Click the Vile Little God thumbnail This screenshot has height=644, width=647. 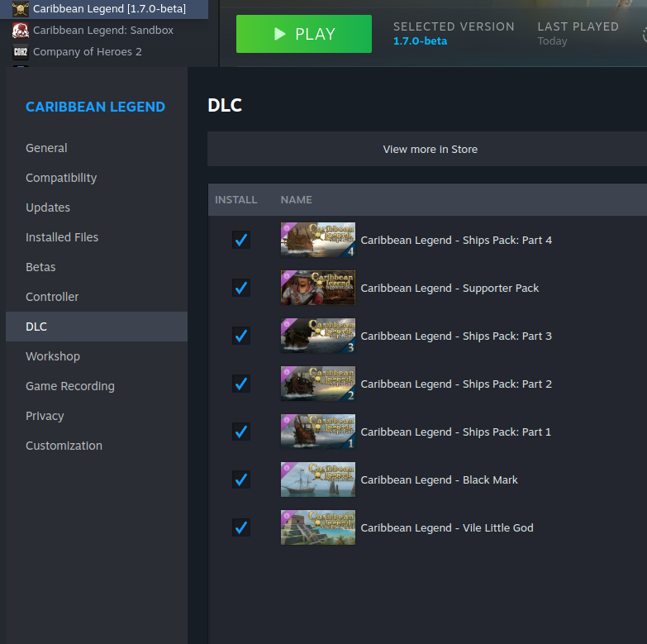tap(318, 527)
